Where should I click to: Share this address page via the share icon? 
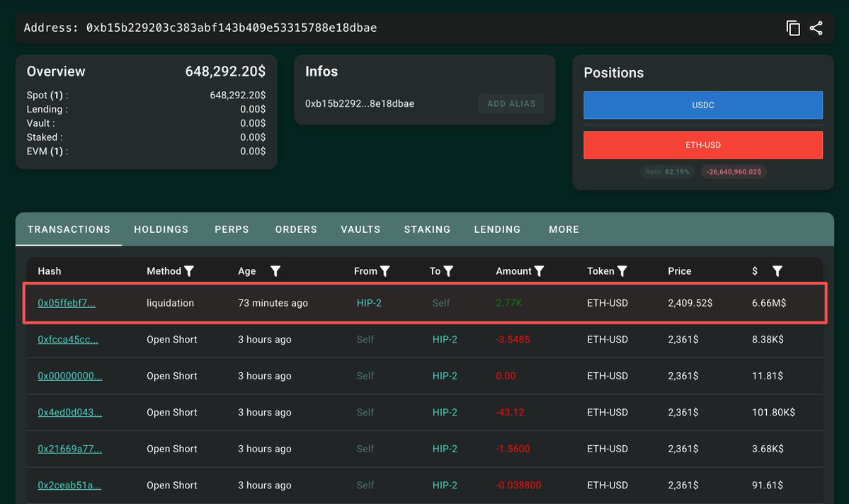coord(816,28)
